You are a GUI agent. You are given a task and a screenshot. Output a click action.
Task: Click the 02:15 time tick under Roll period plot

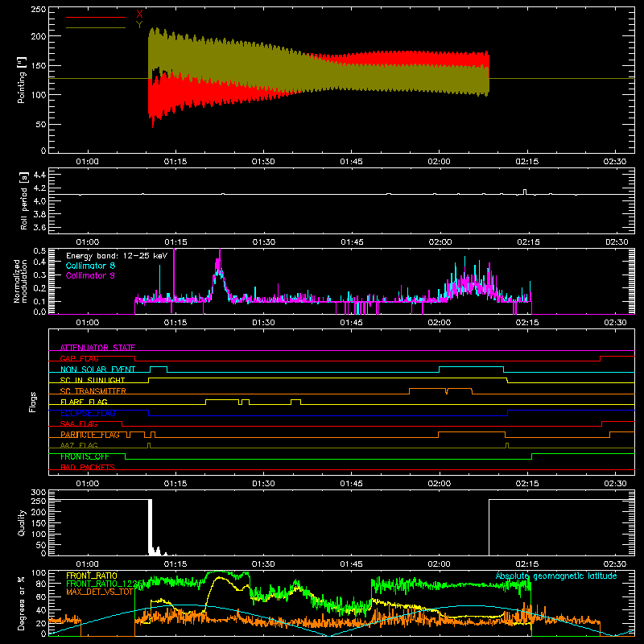pyautogui.click(x=528, y=242)
